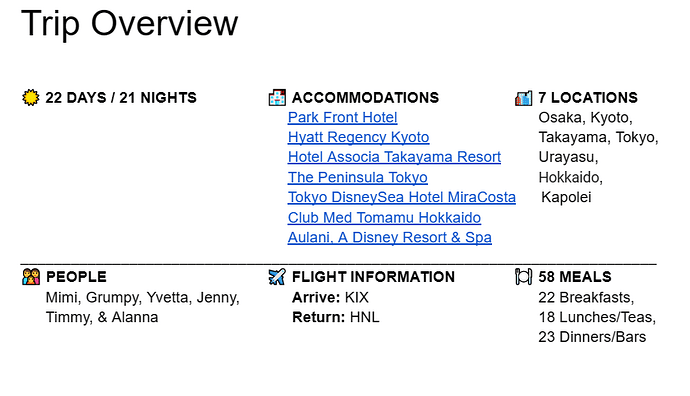Click the Return: HNL flight line
This screenshot has height=396, width=690.
tap(335, 317)
